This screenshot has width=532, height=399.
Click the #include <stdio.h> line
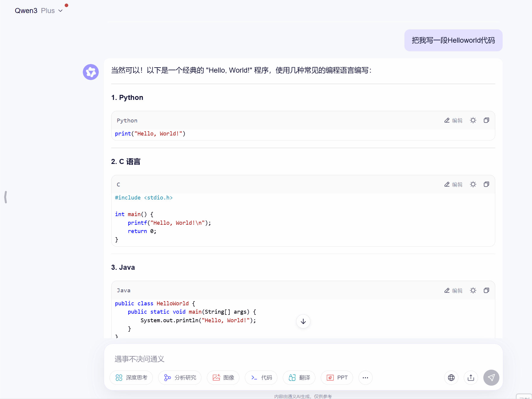tap(144, 198)
